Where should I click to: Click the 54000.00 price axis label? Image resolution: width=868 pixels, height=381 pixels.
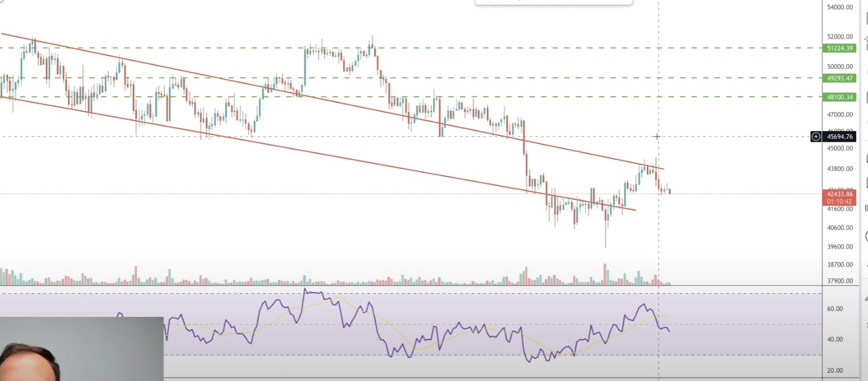pos(840,7)
